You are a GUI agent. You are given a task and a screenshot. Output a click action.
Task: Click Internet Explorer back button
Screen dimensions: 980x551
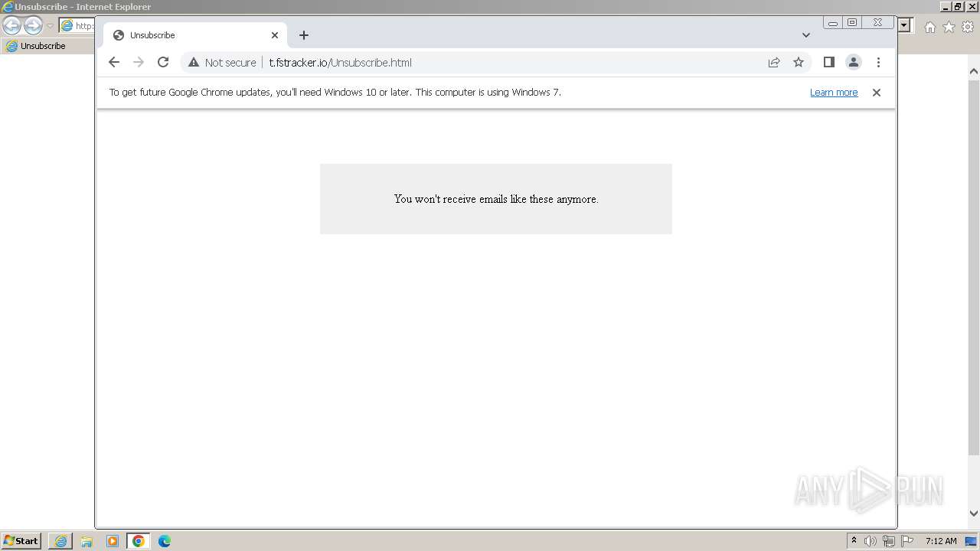click(x=11, y=26)
